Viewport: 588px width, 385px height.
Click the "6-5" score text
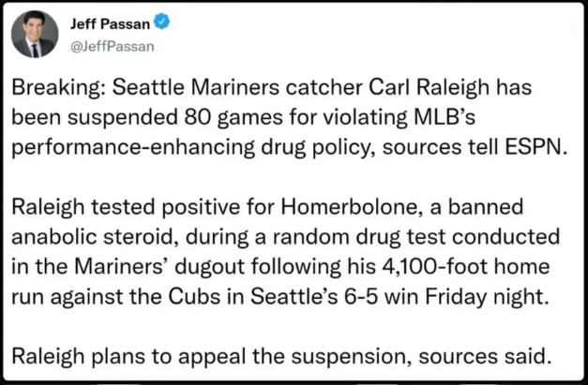coord(360,297)
